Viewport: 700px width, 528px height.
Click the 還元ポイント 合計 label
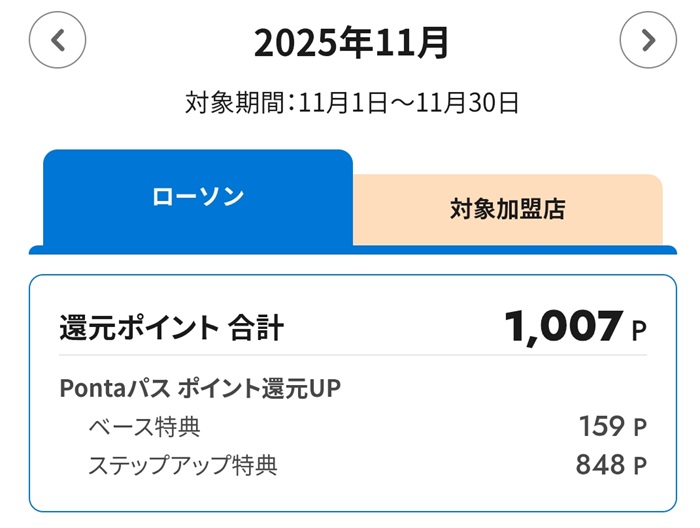(x=172, y=327)
